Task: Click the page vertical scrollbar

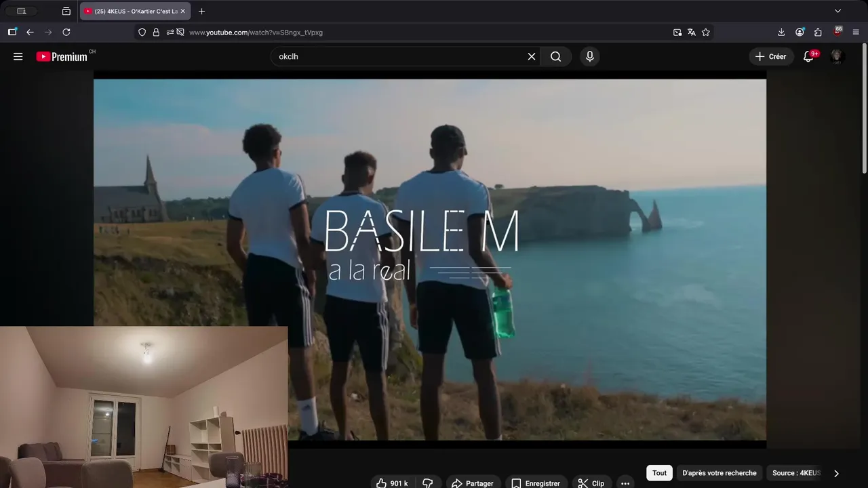Action: (864, 108)
